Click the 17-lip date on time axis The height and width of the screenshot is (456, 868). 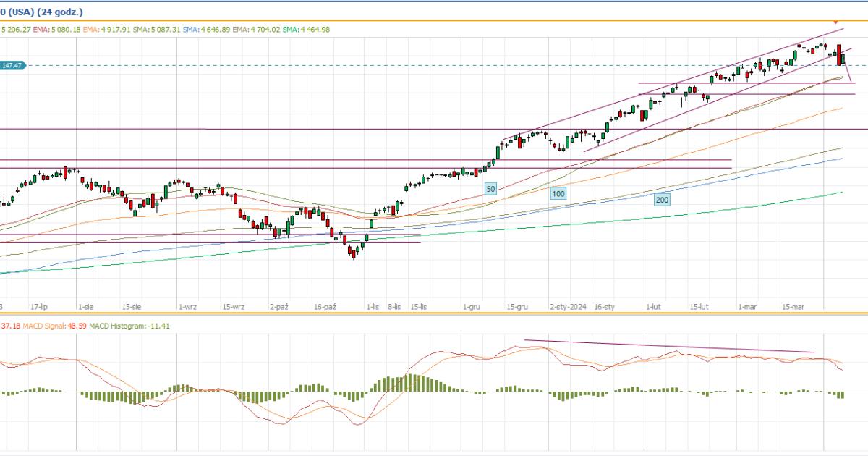coord(40,307)
